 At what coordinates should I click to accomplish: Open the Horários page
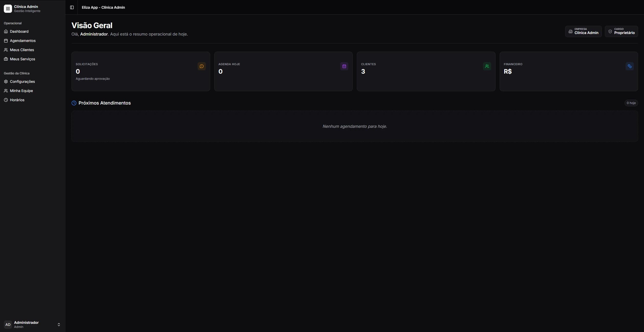tap(17, 100)
